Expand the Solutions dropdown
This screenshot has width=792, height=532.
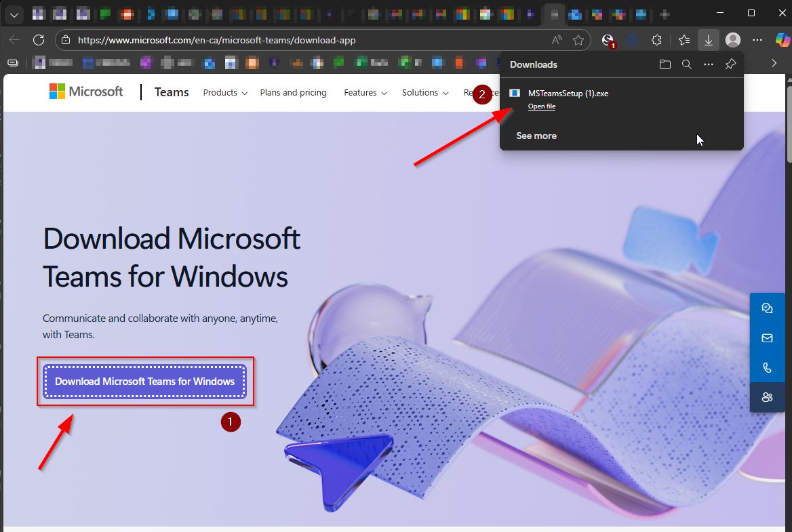pyautogui.click(x=424, y=93)
